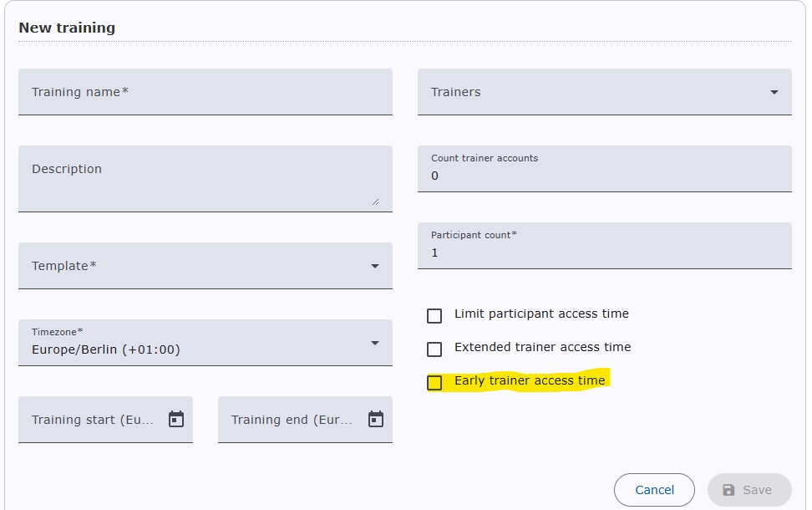The width and height of the screenshot is (812, 510).
Task: Click the Early trainer access time label
Action: (530, 380)
